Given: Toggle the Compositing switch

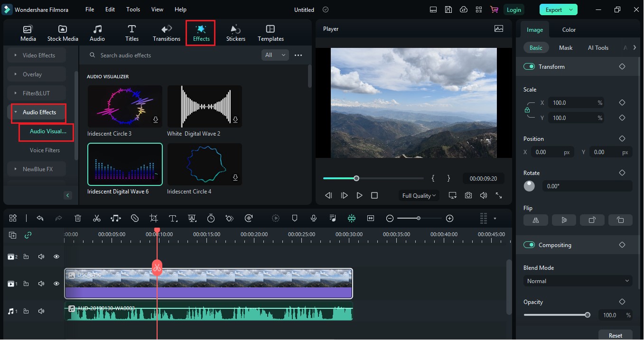Looking at the screenshot, I should coord(529,245).
